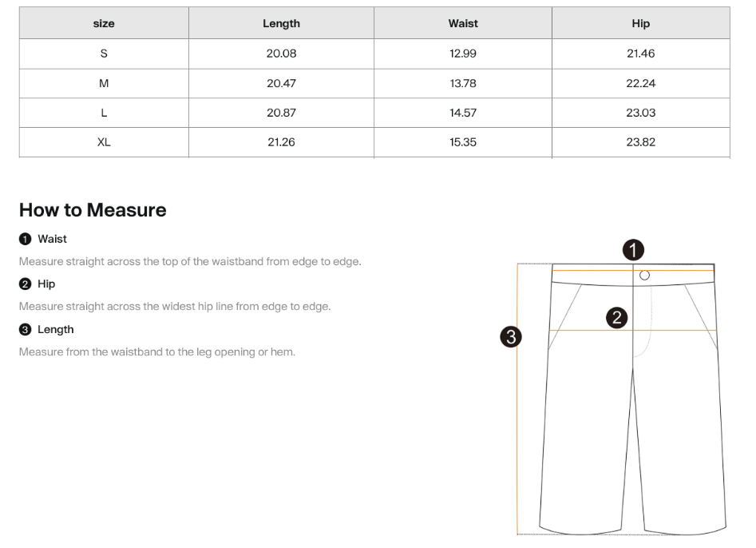The height and width of the screenshot is (548, 756).
Task: Click the Length label in measure guide
Action: coord(55,329)
